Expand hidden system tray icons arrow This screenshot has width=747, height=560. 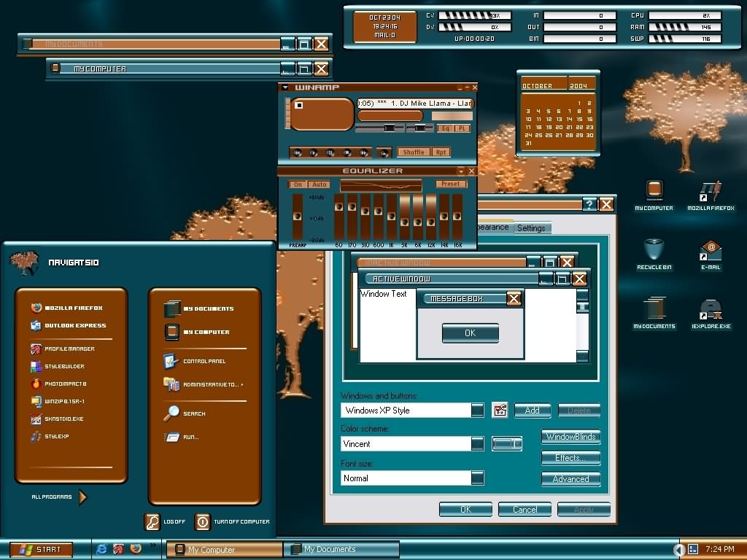pos(678,550)
